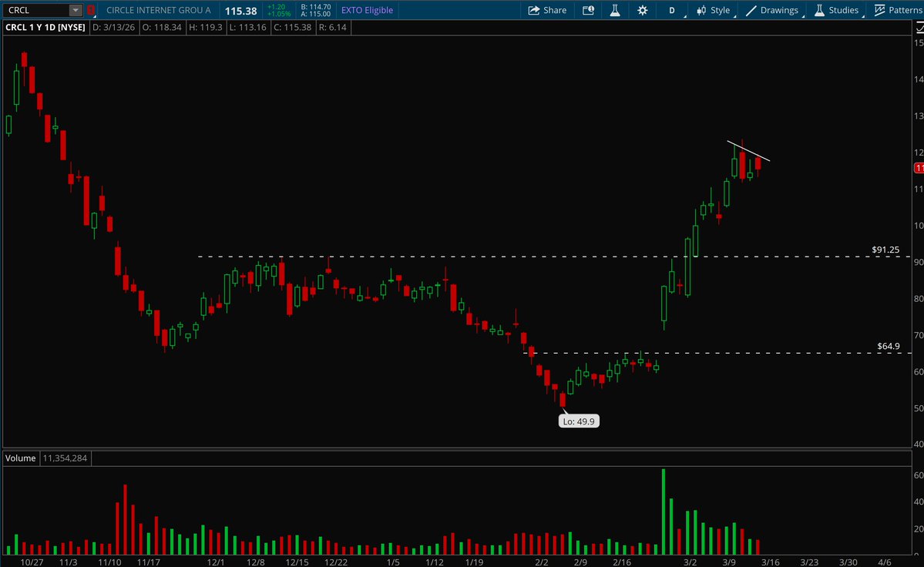Select the $91.25 price level label
924x567 pixels.
click(885, 250)
